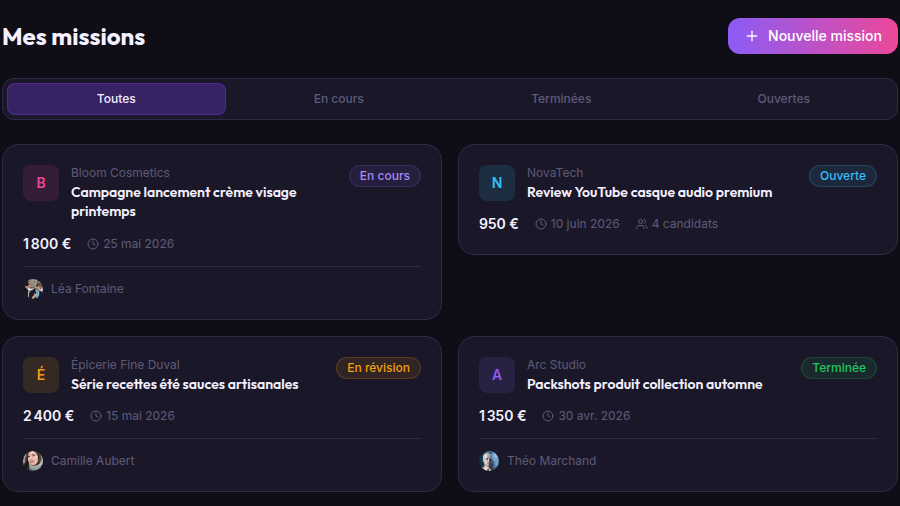Select the Toutes tab
The image size is (900, 506).
(x=117, y=99)
